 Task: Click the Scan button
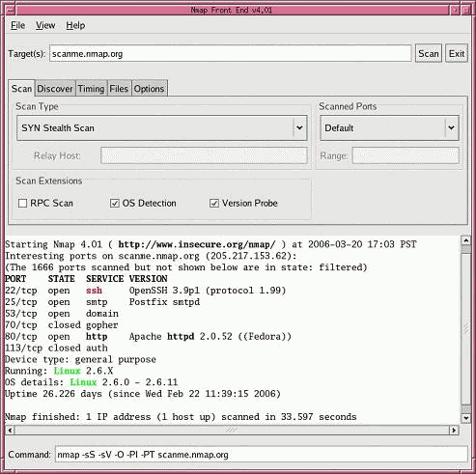[x=429, y=53]
